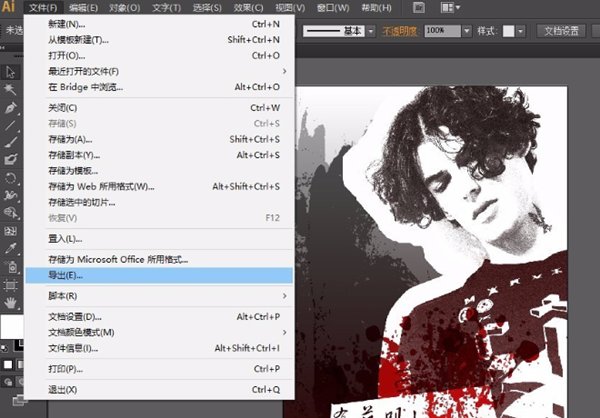Select the Pen tool
Viewport: 600px width, 418px height.
click(10, 108)
